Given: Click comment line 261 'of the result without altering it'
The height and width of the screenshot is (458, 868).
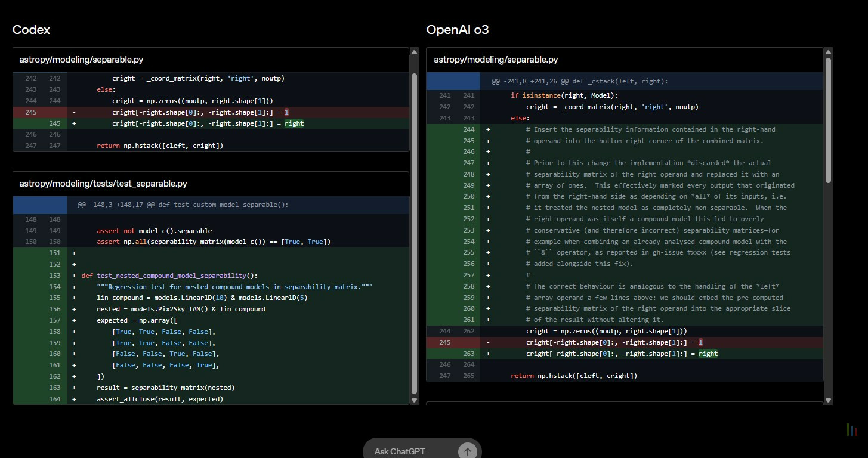Looking at the screenshot, I should pos(625,320).
